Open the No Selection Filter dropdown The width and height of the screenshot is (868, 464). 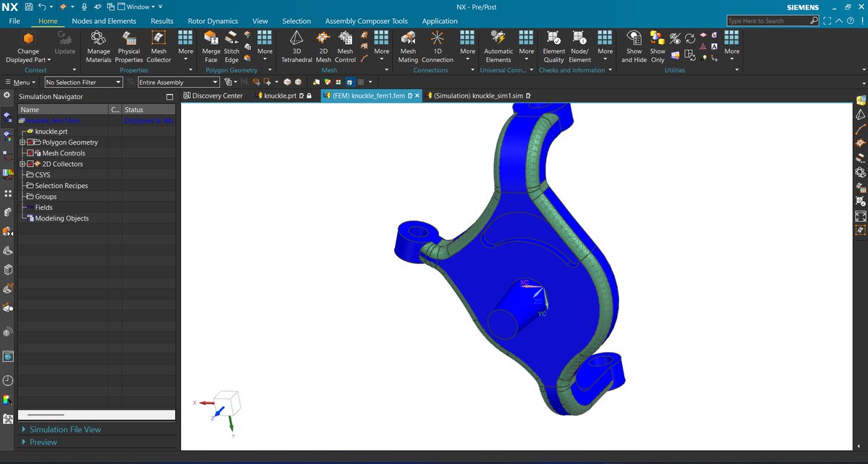(83, 82)
